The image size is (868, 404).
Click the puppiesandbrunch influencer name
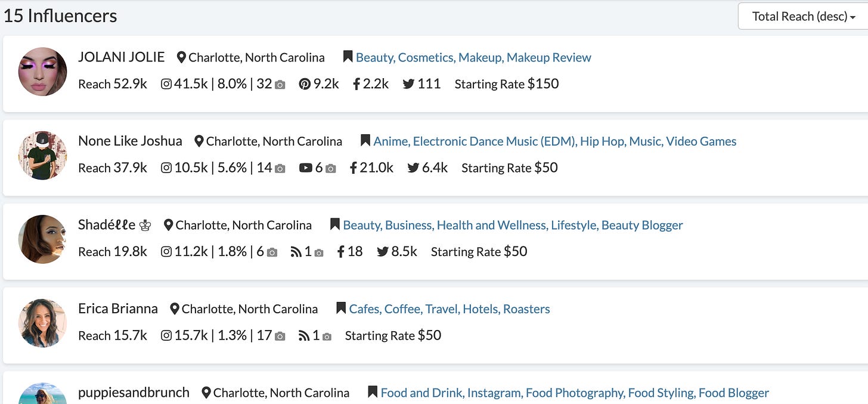[134, 393]
